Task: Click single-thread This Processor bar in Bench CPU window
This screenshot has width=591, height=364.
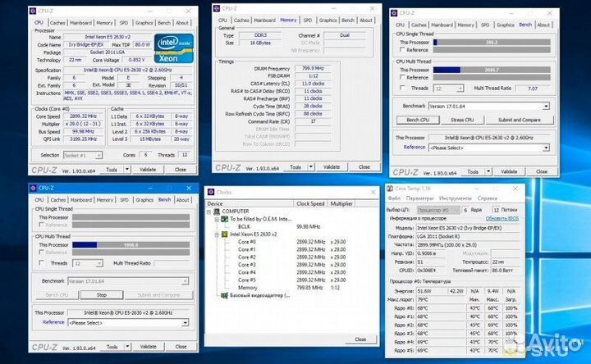Action: 492,42
